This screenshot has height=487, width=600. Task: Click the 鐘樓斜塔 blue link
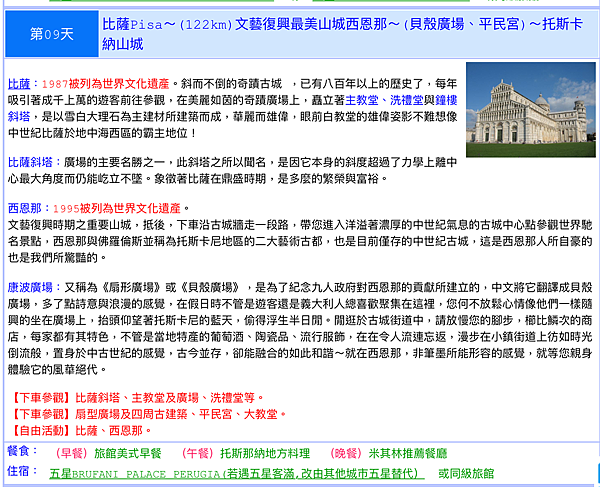click(x=446, y=100)
